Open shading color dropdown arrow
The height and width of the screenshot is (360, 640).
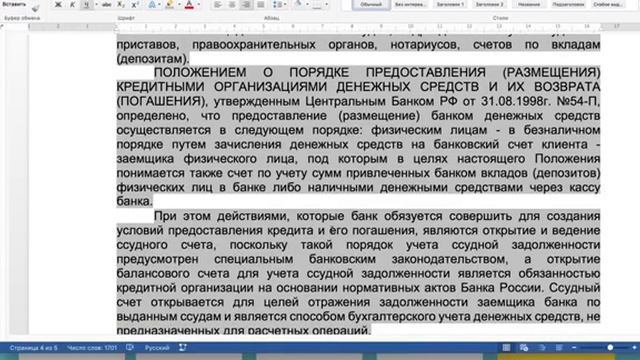pos(307,4)
